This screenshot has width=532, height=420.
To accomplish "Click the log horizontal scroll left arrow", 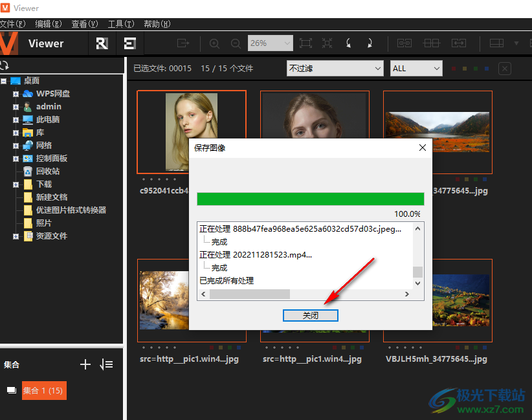I will pyautogui.click(x=203, y=294).
